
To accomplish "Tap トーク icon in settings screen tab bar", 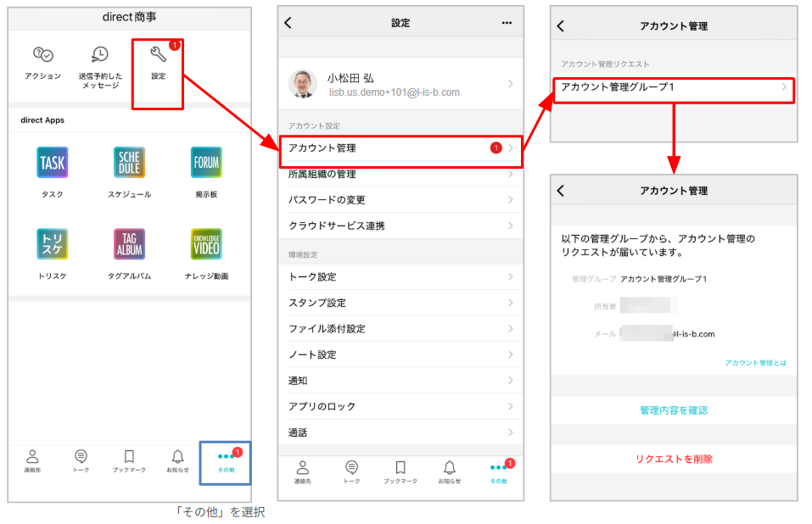I will coord(351,468).
